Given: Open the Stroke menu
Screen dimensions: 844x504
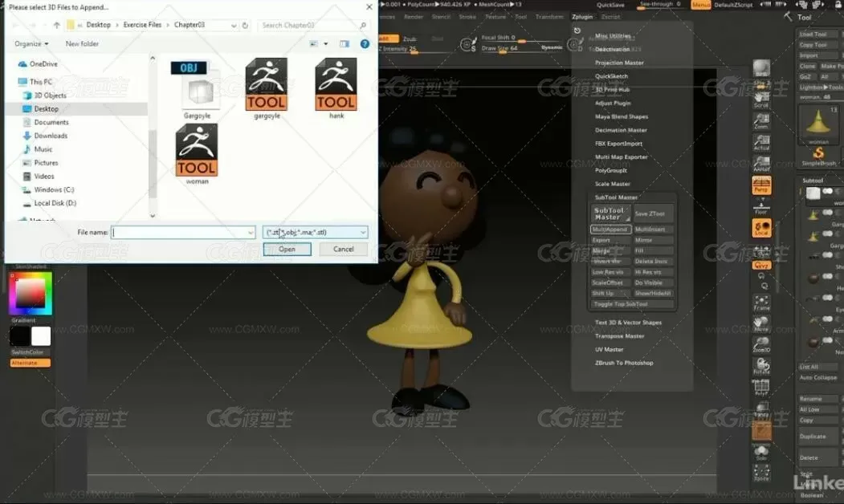Looking at the screenshot, I should coord(467,17).
